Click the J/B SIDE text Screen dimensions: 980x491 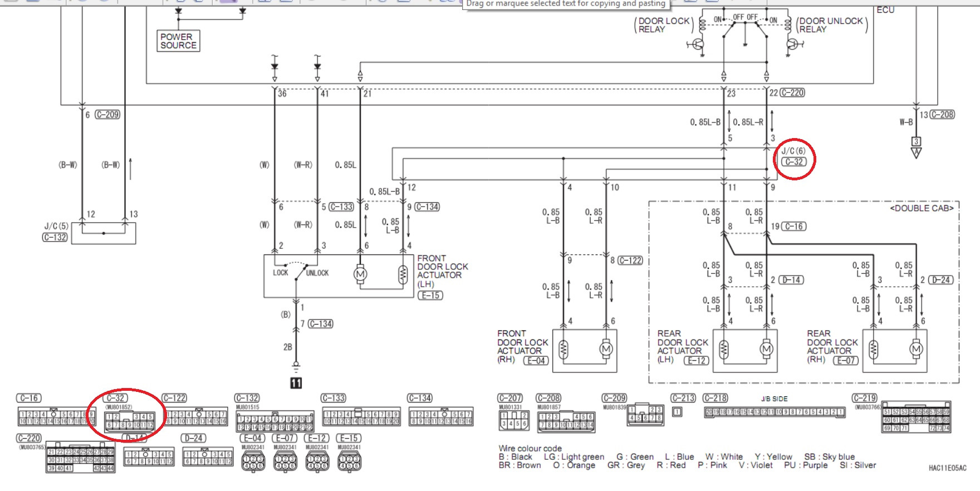click(775, 399)
